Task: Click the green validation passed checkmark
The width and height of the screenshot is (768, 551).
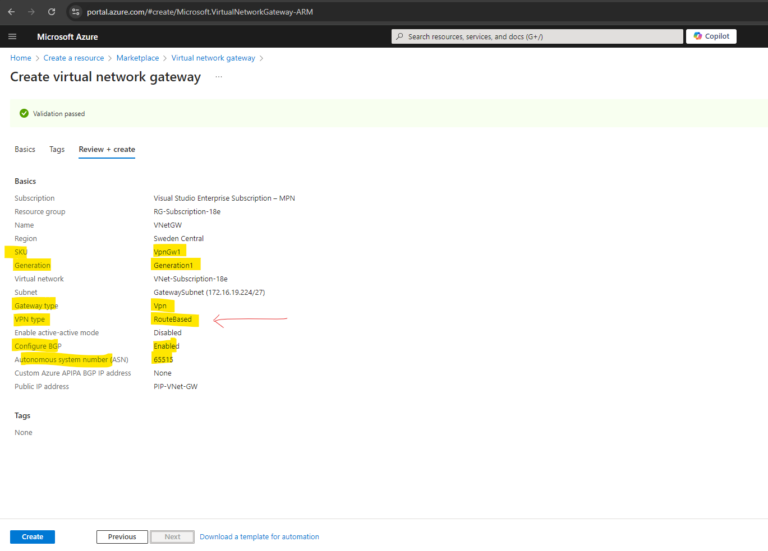Action: point(24,113)
